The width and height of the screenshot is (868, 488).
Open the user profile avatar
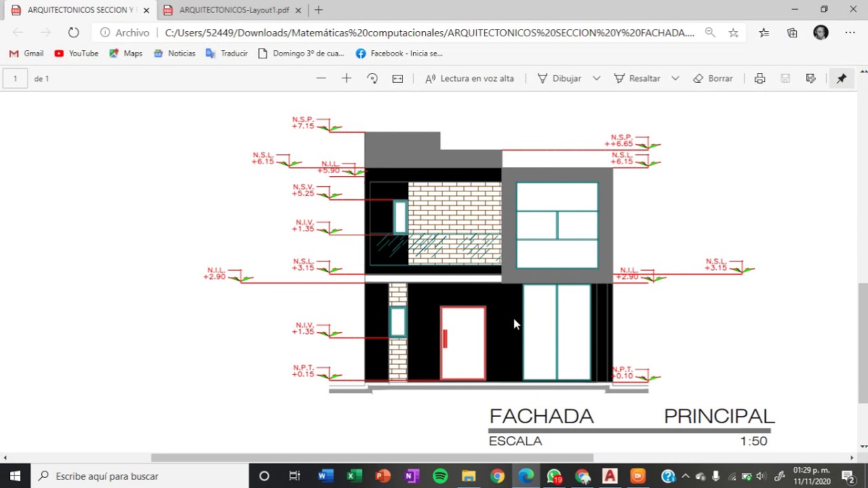(x=821, y=33)
